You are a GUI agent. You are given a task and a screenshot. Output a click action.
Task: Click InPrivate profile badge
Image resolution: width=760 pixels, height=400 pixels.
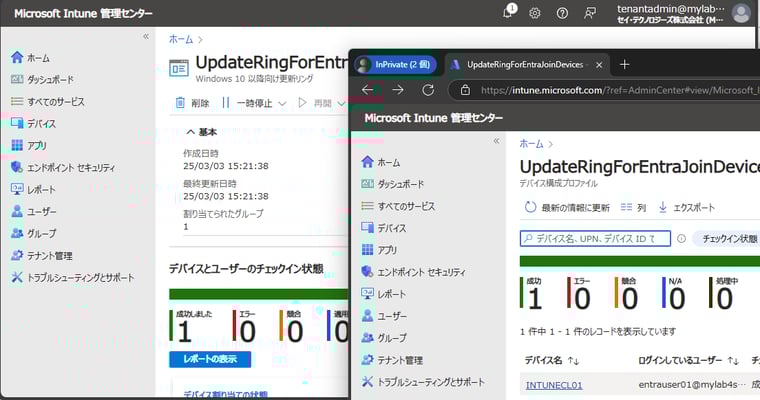[x=395, y=64]
